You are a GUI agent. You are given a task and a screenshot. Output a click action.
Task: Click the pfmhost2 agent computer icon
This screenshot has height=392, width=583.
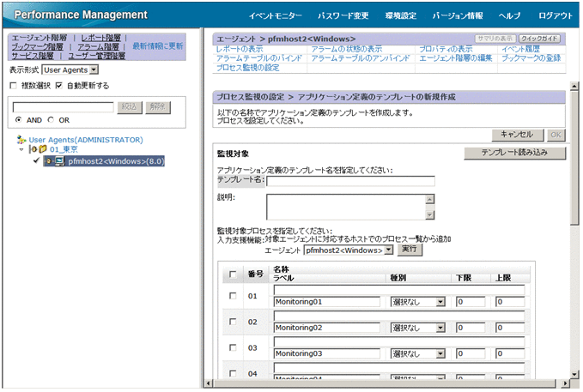pos(59,160)
